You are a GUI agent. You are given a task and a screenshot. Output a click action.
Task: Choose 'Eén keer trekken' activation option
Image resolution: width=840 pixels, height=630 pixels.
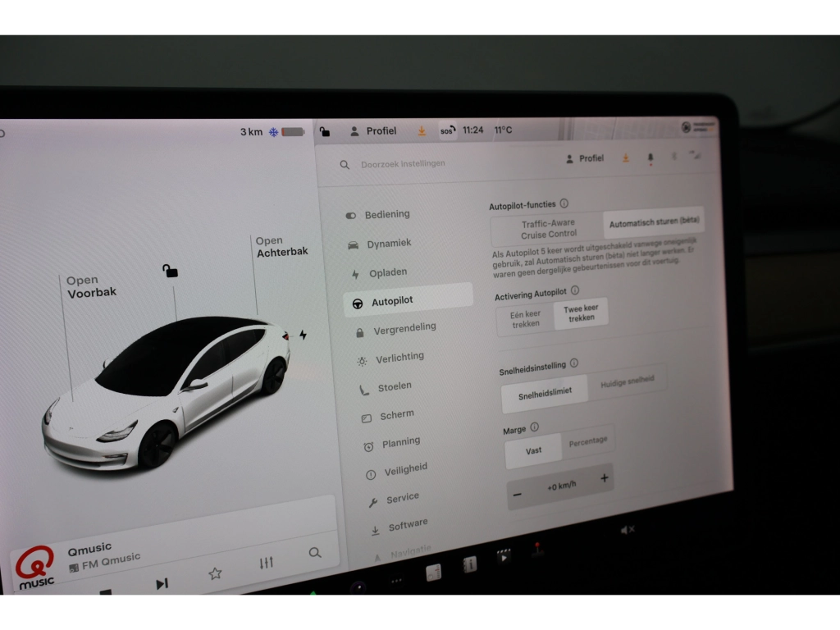[x=526, y=319]
